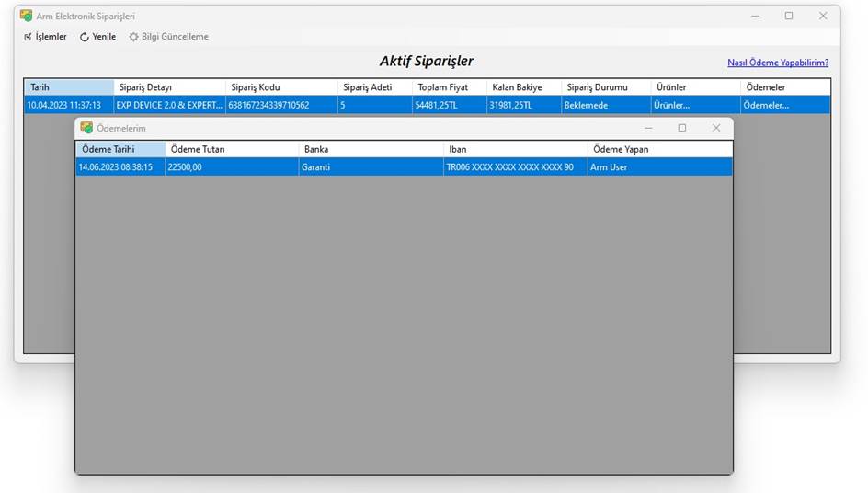This screenshot has width=868, height=493.
Task: Open the Nasıl Ödeme Yapabilirim link
Action: click(777, 63)
